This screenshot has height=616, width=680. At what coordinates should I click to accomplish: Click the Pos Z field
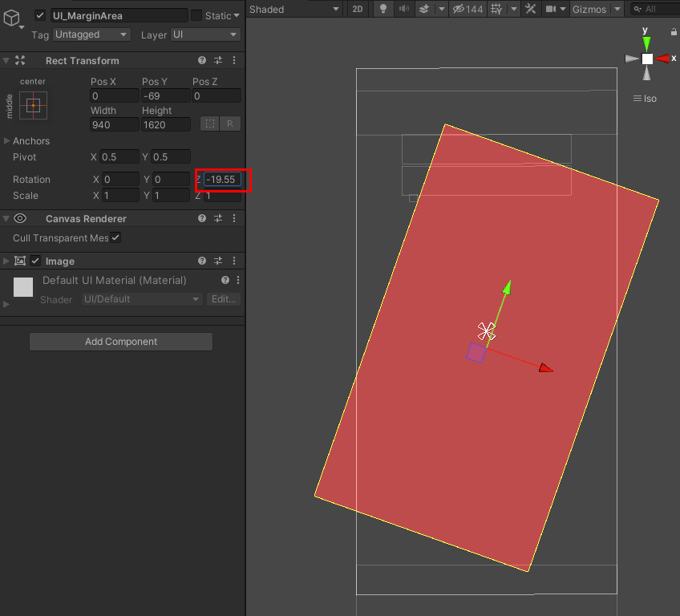(217, 96)
